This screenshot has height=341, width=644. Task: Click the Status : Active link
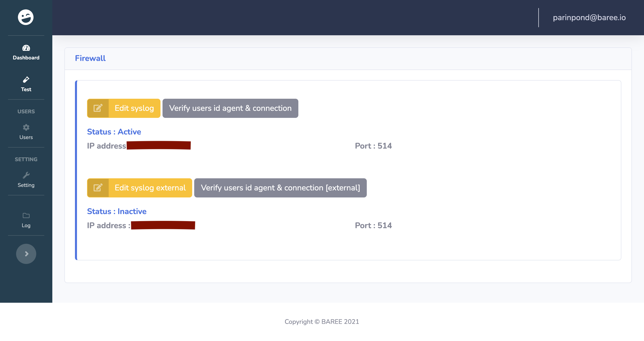click(x=114, y=131)
